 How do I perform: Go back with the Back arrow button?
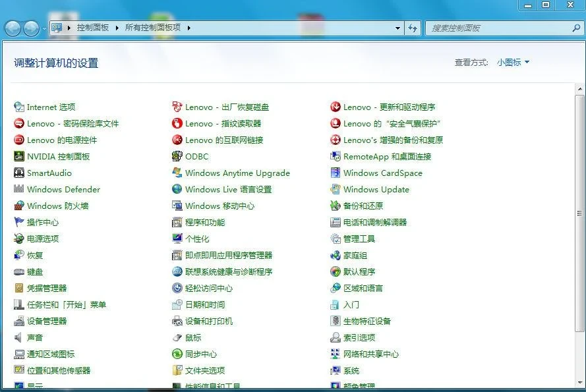pyautogui.click(x=13, y=28)
